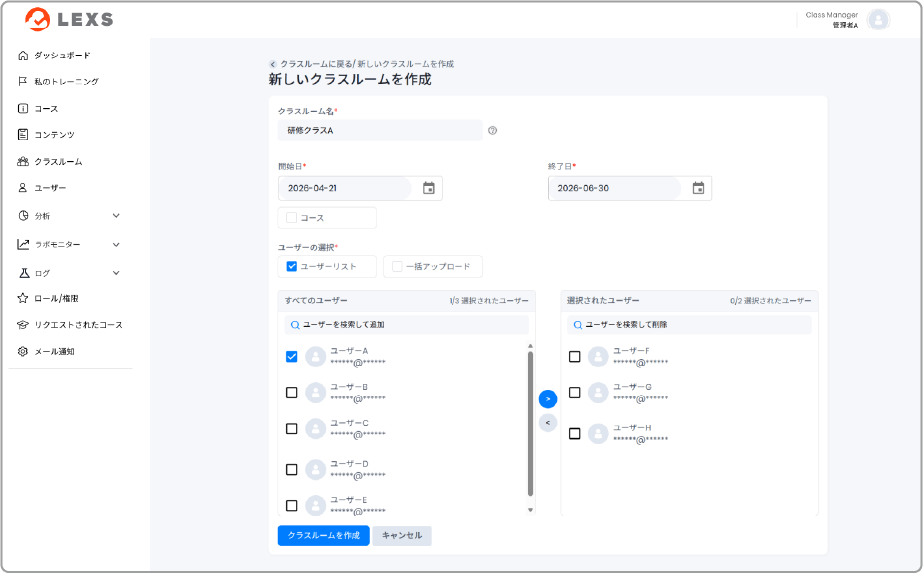Screen dimensions: 923x574
Task: Click the 私のトレーニング flag icon
Action: [23, 81]
